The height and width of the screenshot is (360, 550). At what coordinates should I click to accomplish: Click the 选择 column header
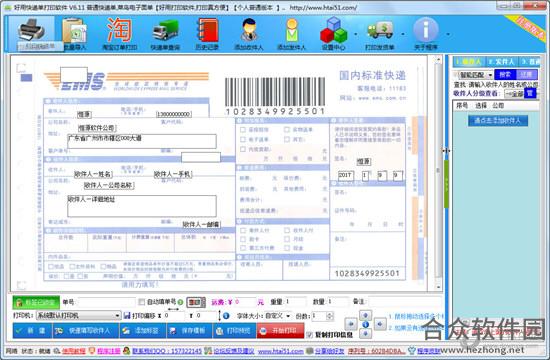coord(481,105)
